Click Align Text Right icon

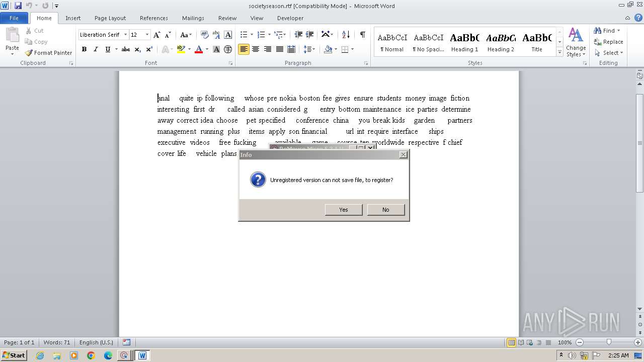[268, 49]
